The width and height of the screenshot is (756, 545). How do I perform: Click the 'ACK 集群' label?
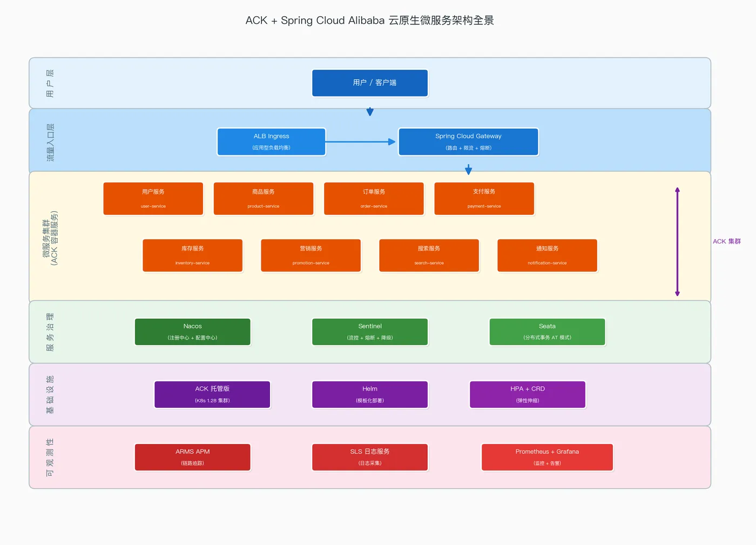(727, 241)
